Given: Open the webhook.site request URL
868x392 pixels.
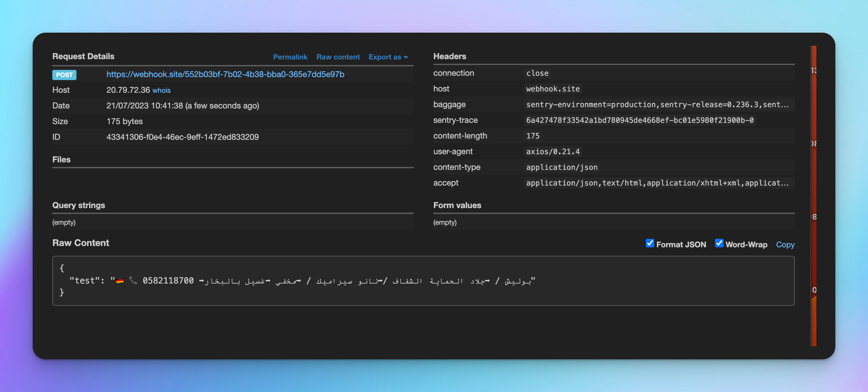Looking at the screenshot, I should click(225, 74).
